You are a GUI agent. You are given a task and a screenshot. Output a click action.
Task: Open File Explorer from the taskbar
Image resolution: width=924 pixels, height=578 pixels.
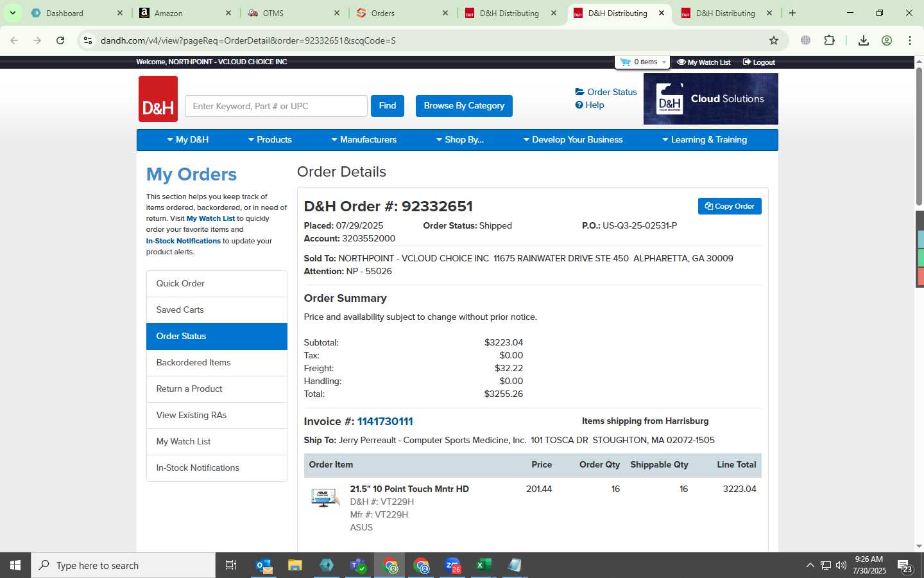point(295,565)
